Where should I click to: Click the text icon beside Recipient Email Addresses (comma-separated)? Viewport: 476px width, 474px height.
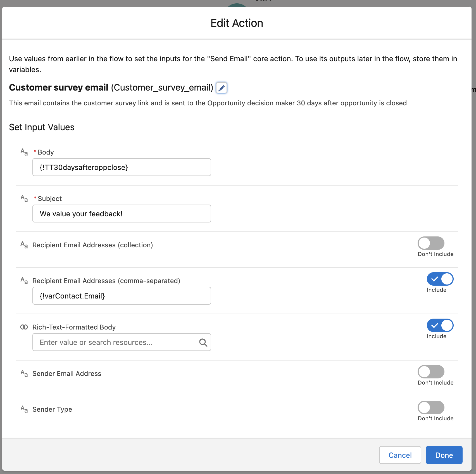[24, 281]
